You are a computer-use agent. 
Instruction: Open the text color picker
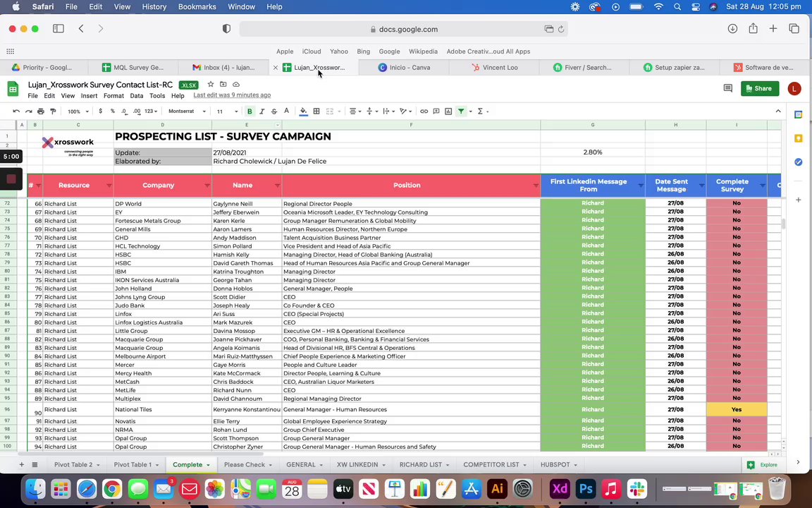click(286, 111)
